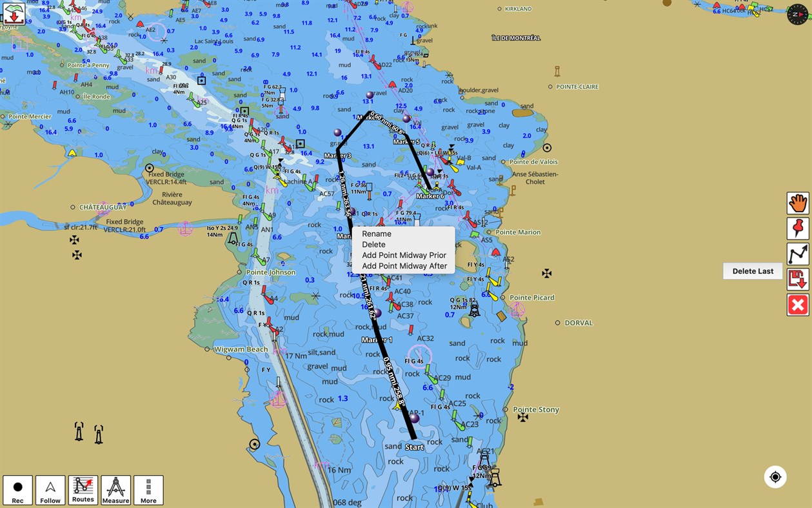This screenshot has height=508, width=812.
Task: Select the hand pan tool
Action: (798, 203)
